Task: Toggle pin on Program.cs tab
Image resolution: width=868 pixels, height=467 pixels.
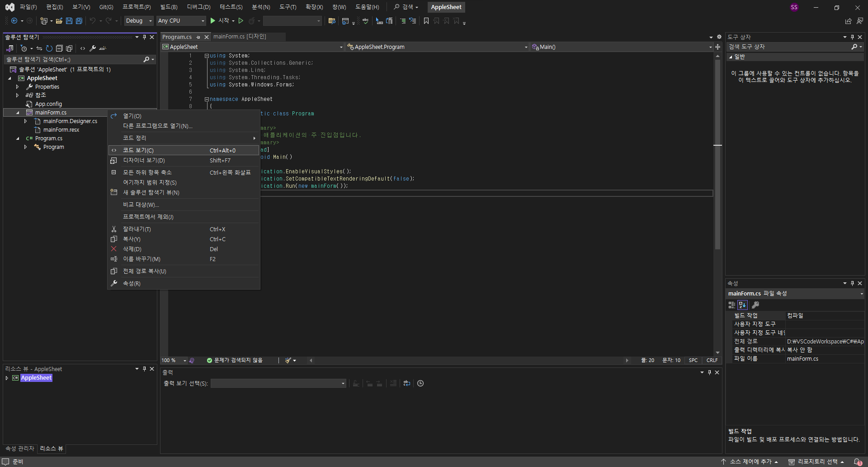Action: click(x=198, y=37)
